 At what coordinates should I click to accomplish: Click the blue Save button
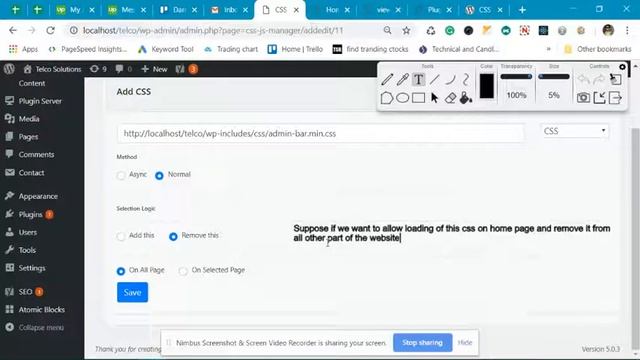click(x=132, y=293)
